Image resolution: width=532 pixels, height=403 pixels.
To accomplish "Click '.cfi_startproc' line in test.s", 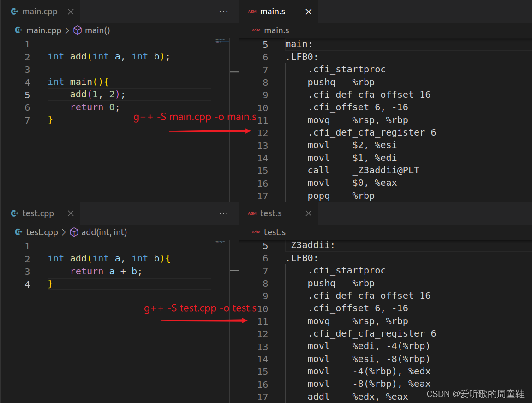I will [347, 270].
